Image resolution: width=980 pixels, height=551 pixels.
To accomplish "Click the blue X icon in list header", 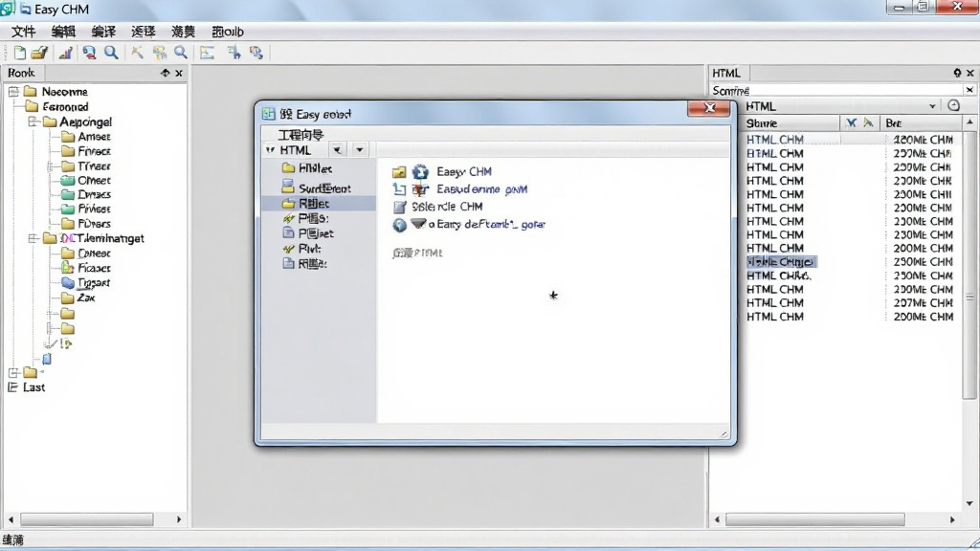I will [x=851, y=123].
